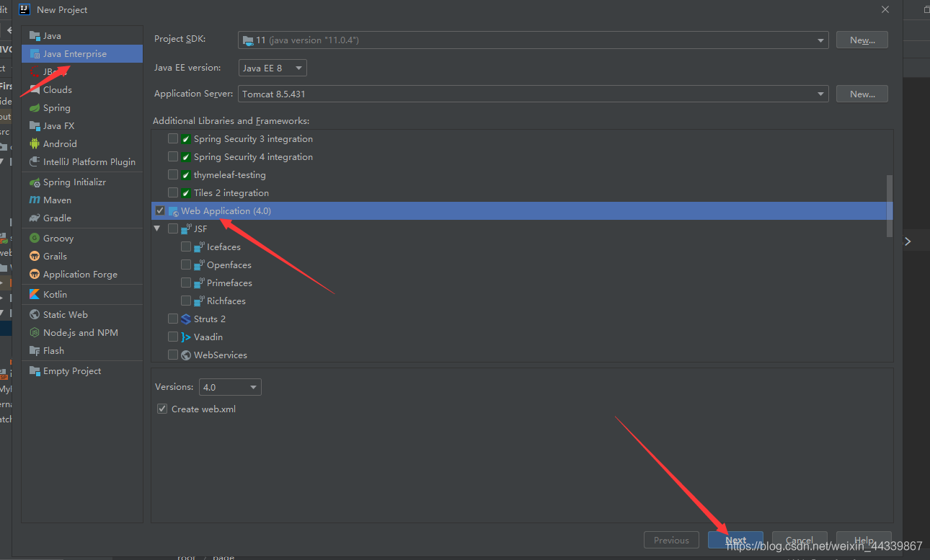930x560 pixels.
Task: Click the Android robot icon
Action: [35, 144]
